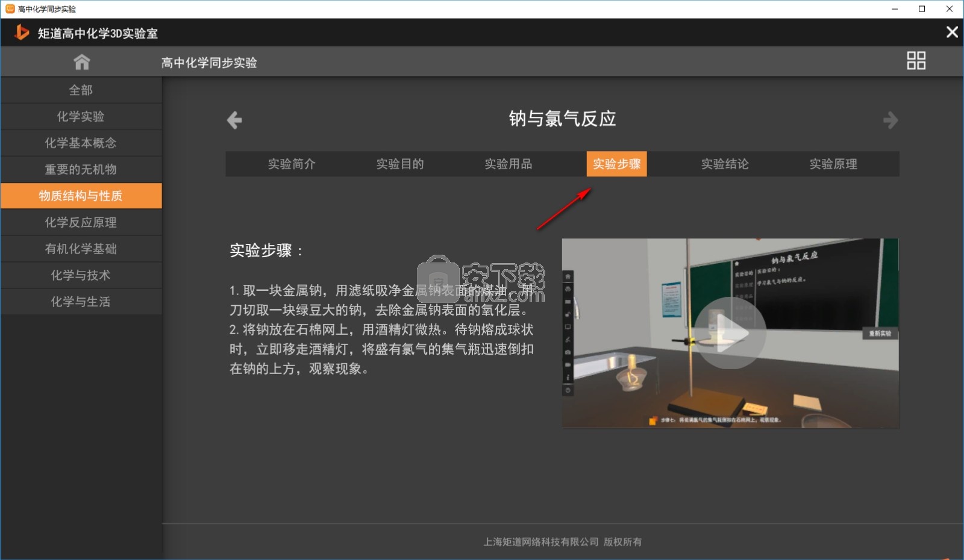
Task: Go to previous experiment with left arrow
Action: 234,120
